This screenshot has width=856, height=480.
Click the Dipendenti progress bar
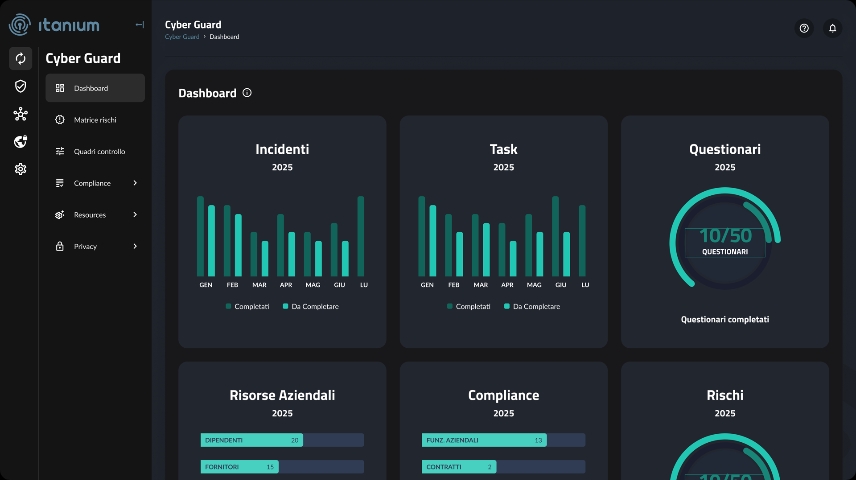coord(282,440)
